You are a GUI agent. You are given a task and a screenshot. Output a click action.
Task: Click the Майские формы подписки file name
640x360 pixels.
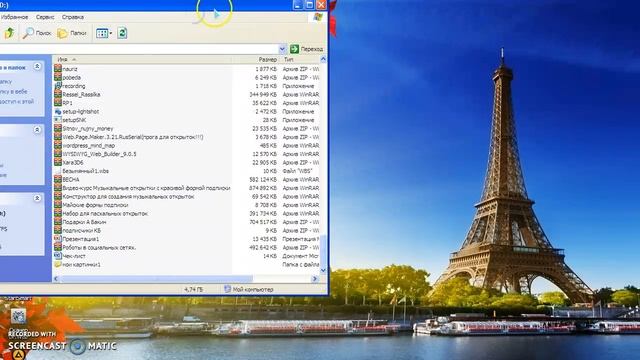point(95,205)
